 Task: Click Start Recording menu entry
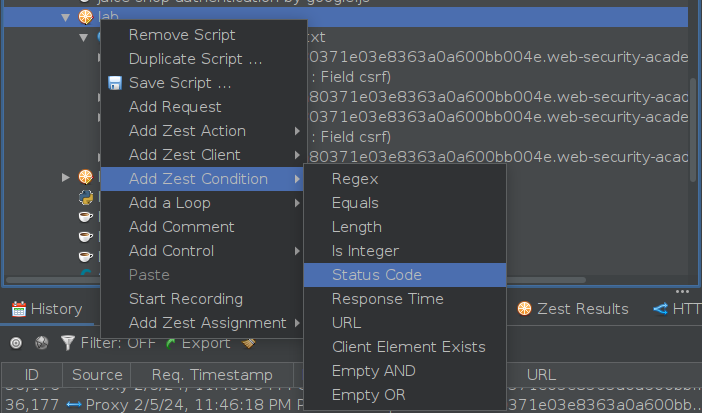coord(185,299)
